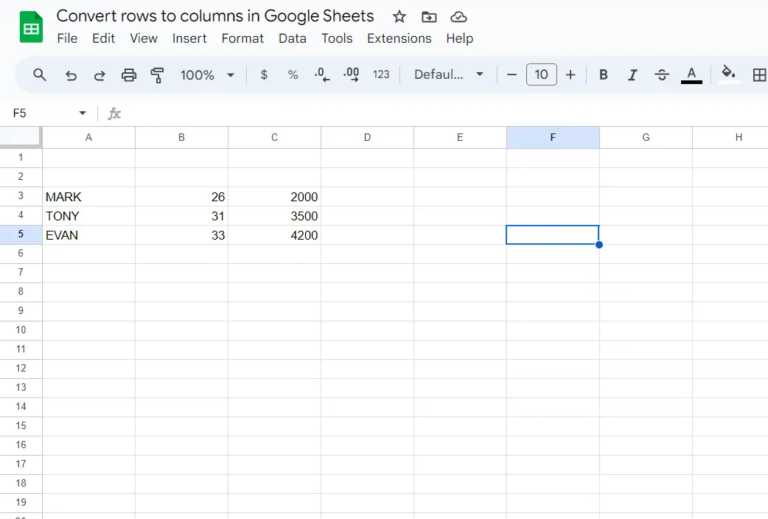Image resolution: width=768 pixels, height=519 pixels.
Task: Click the formula bar fx icon
Action: 114,114
